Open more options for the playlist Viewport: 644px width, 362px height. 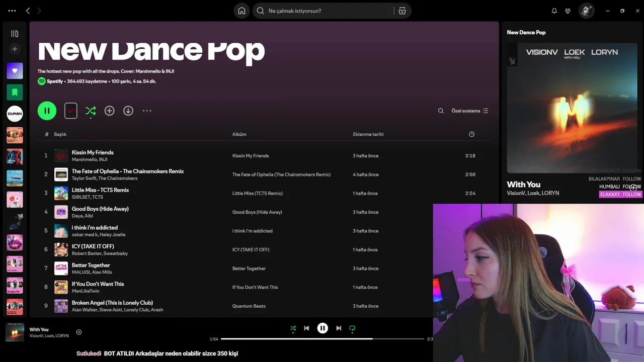click(147, 111)
